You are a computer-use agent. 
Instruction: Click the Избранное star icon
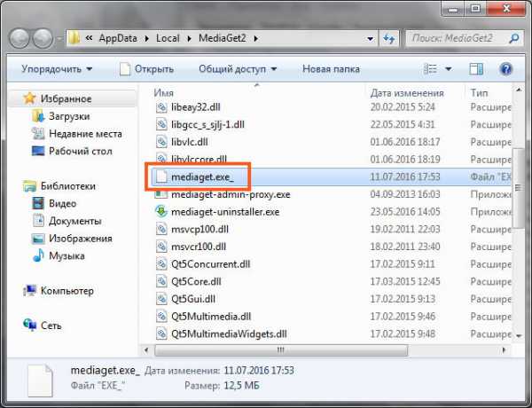click(29, 98)
